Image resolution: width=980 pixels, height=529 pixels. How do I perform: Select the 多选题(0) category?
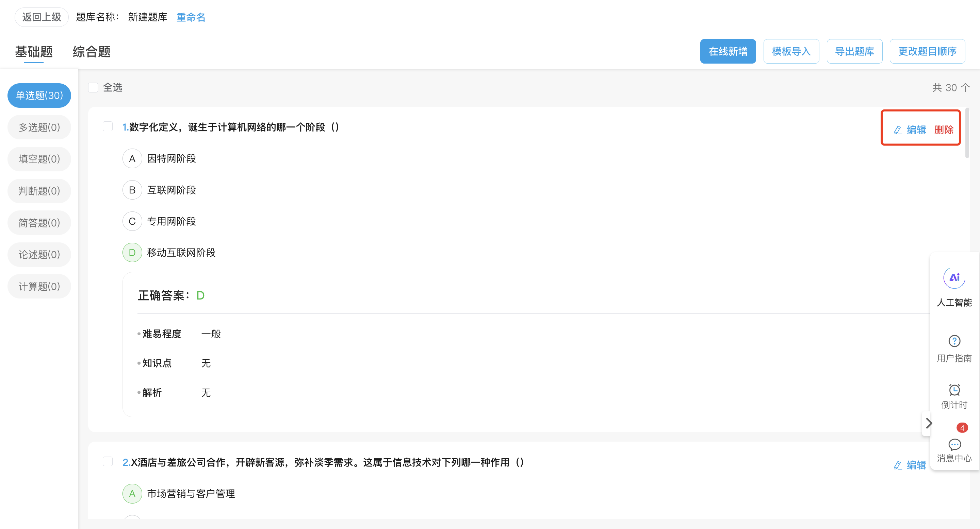click(39, 127)
